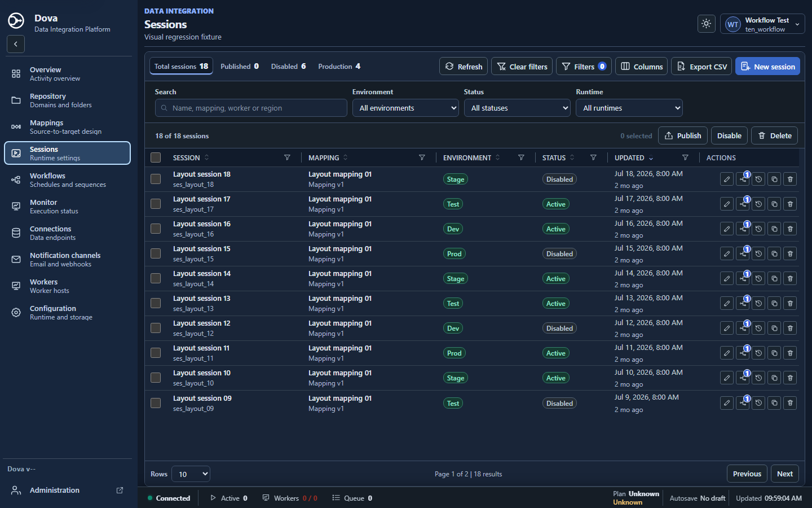Delete Layout session 14 via trash icon
Screen dimensions: 812x508
click(791, 279)
